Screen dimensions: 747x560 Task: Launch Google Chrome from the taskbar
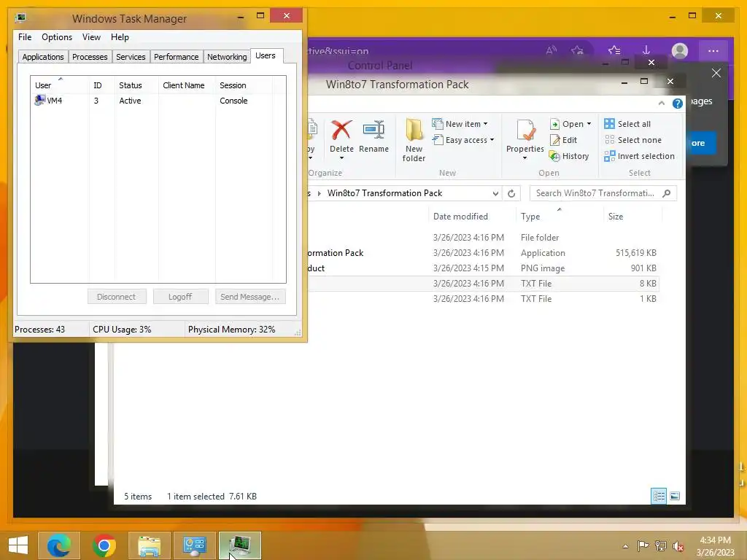[x=104, y=545]
